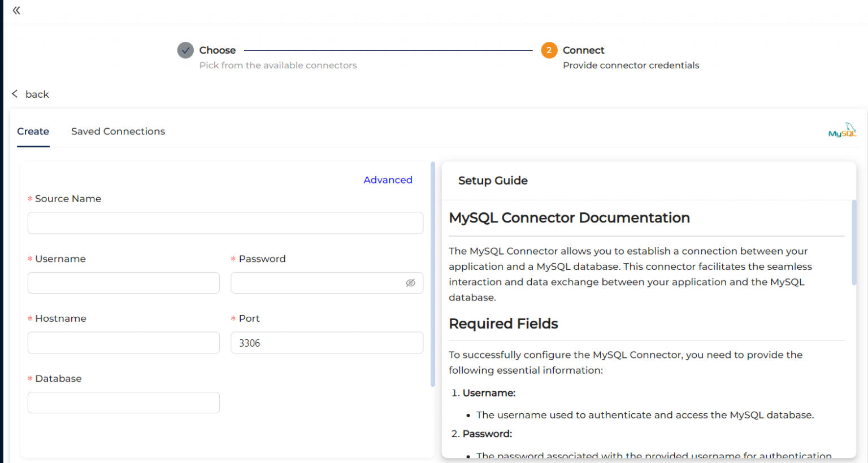This screenshot has height=463, width=868.
Task: Open the Advanced connection options
Action: [388, 180]
